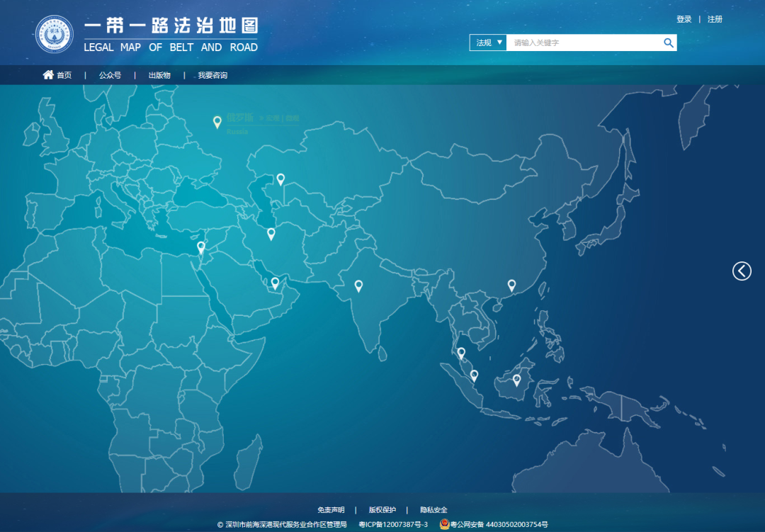Click the Singapore location pin
Screen dimensions: 765x532
(x=474, y=376)
